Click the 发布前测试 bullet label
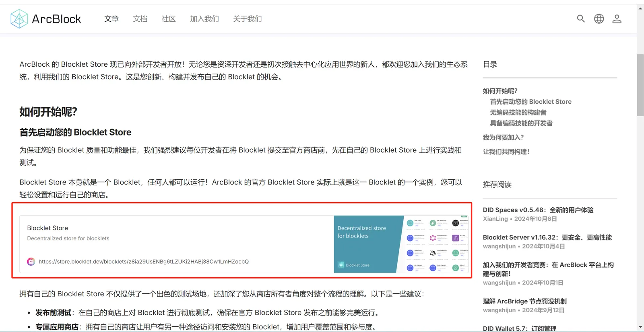This screenshot has height=332, width=644. click(53, 313)
